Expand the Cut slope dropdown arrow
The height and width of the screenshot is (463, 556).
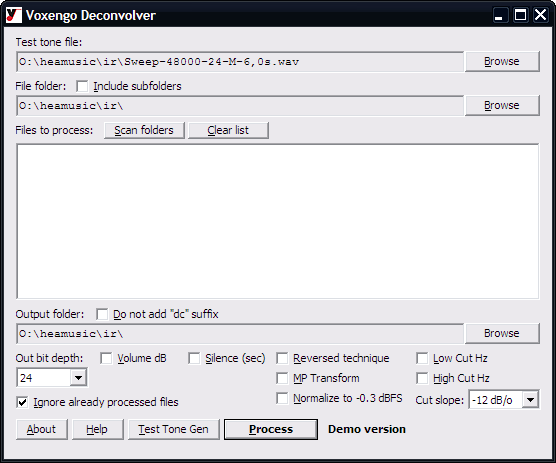[x=530, y=400]
